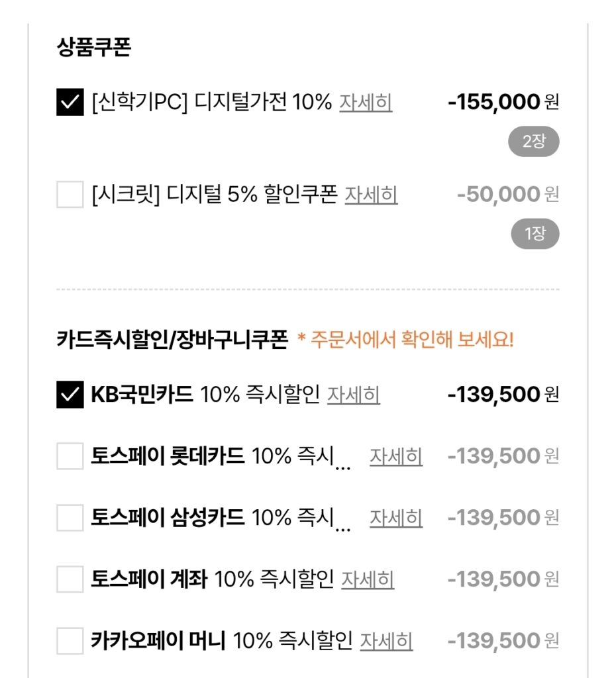Uncheck the KB국민카드 10% 즉시할인 checkbox
Image resolution: width=616 pixels, height=678 pixels.
[70, 395]
